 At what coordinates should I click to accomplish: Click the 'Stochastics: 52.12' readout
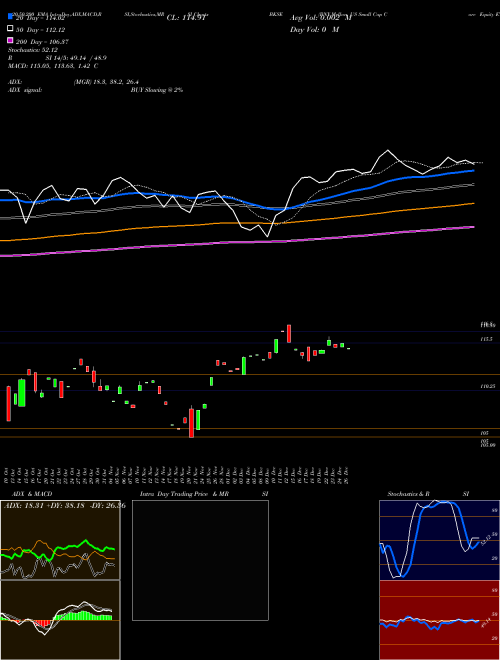[33, 50]
